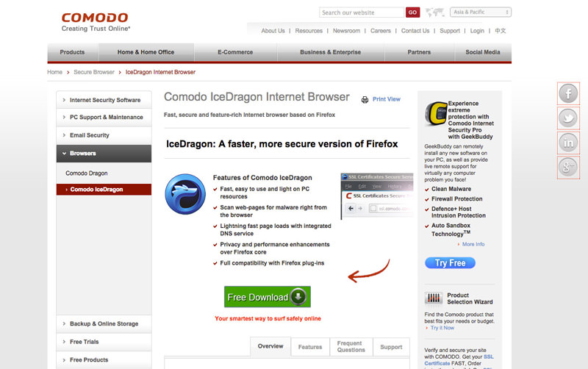
Task: Open the Support link in header
Action: click(450, 31)
